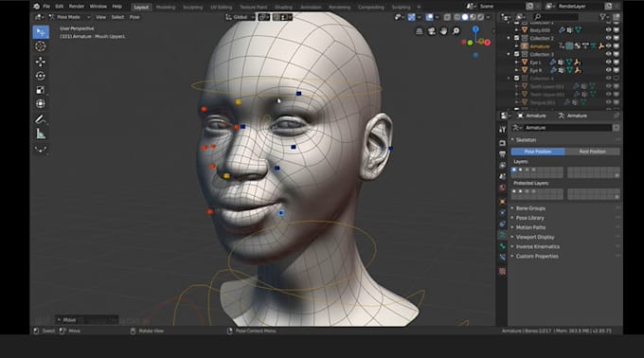Image resolution: width=644 pixels, height=358 pixels.
Task: Select solid viewport shading mode
Action: pyautogui.click(x=465, y=17)
